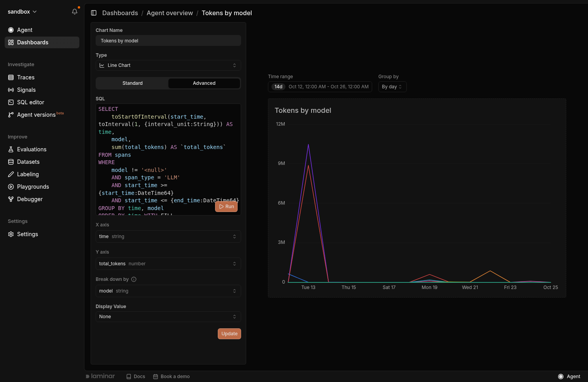Open the Group by day dropdown
Viewport: 588px width, 382px height.
click(x=392, y=87)
